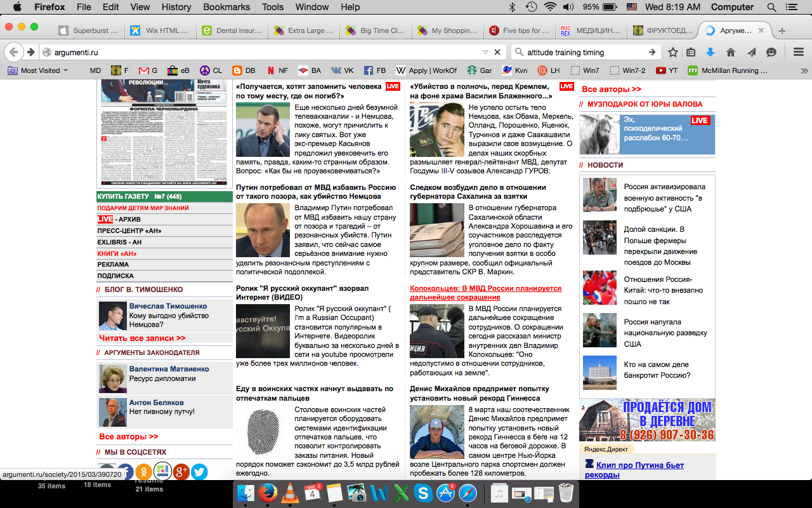Image resolution: width=812 pixels, height=508 pixels.
Task: Show bookmarks toolbar overflow chevron
Action: tap(804, 70)
